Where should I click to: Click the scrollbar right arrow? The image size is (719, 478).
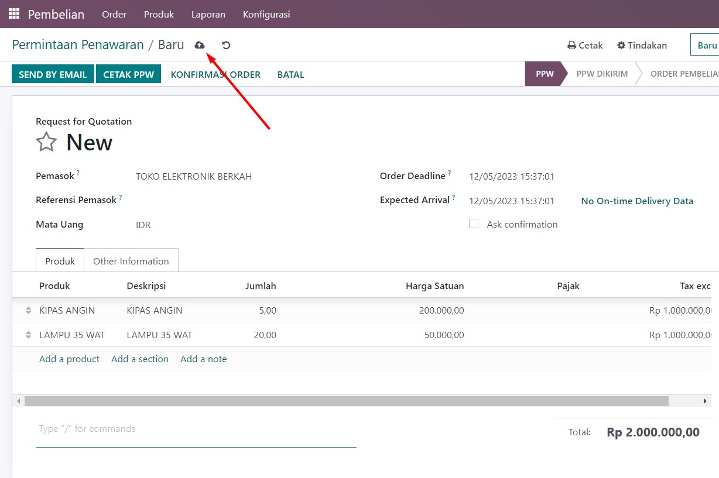[705, 401]
